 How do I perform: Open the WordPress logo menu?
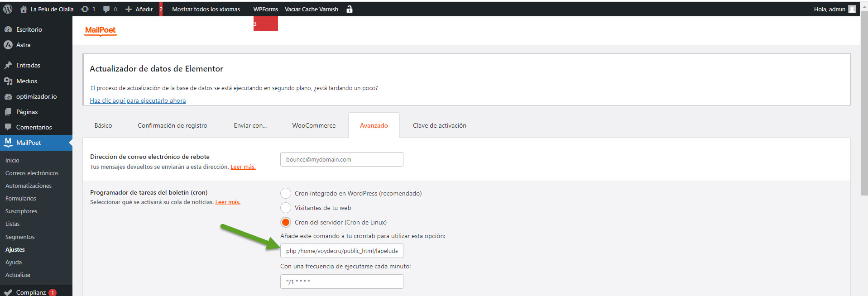tap(8, 9)
